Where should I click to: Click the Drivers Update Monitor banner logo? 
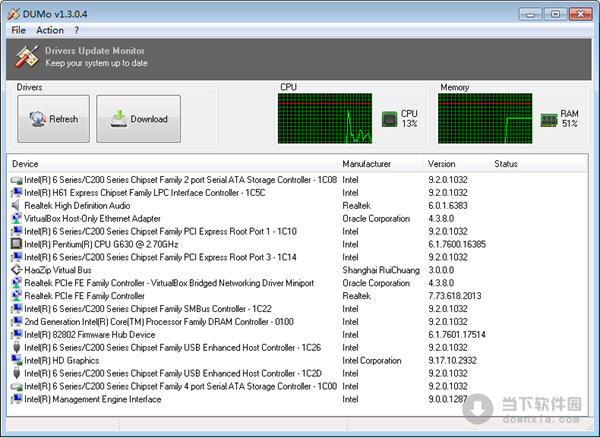point(27,57)
